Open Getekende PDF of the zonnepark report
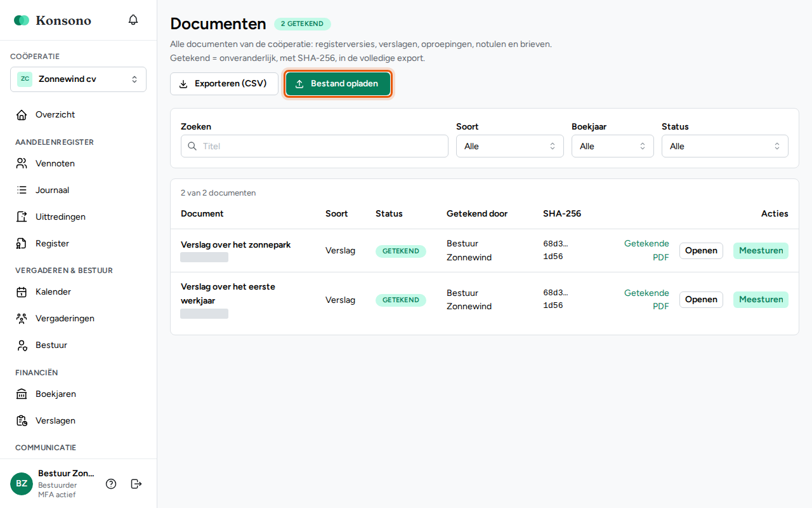Image resolution: width=812 pixels, height=508 pixels. coord(646,251)
